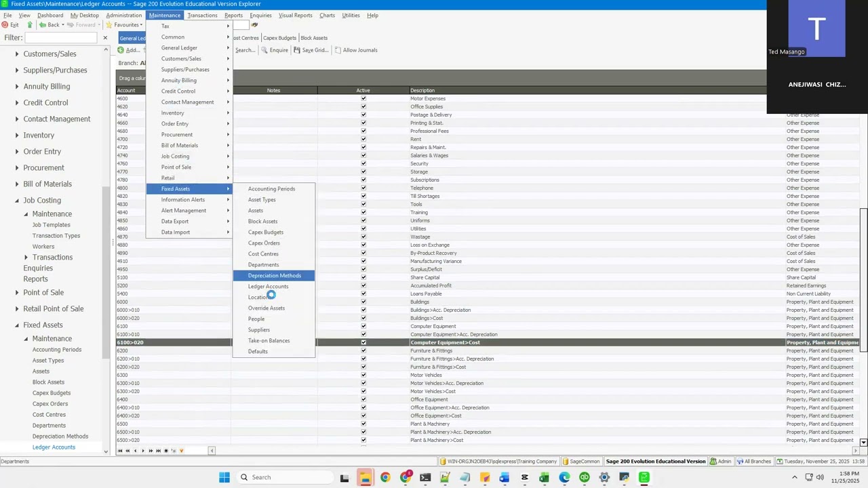868x488 pixels.
Task: Click the SageCommon database status entry
Action: coord(580,462)
